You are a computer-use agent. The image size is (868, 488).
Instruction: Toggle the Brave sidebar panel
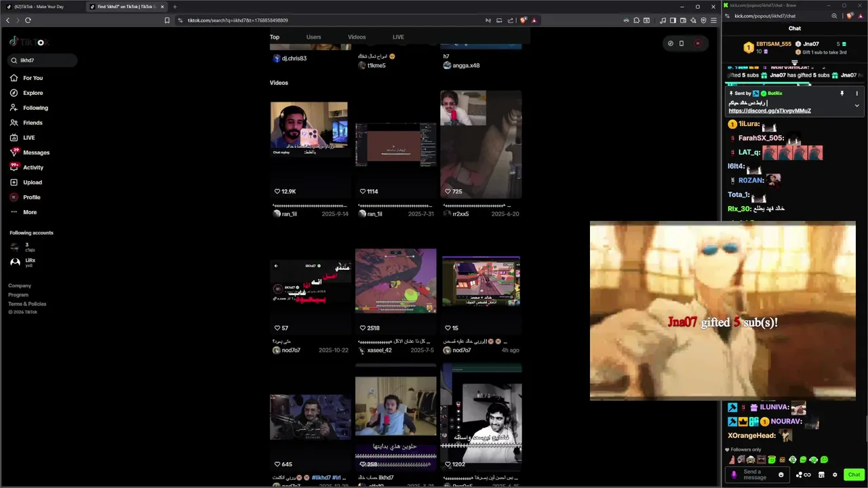(x=673, y=20)
